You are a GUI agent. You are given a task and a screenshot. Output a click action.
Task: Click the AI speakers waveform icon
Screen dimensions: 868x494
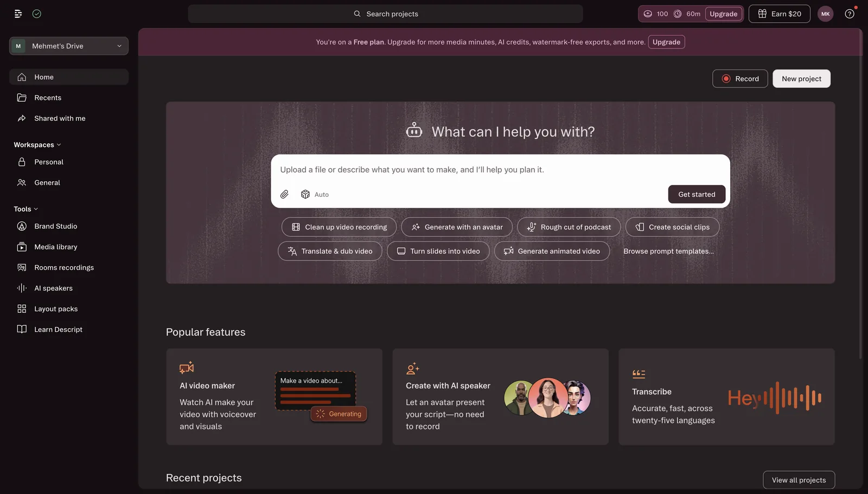tap(22, 288)
